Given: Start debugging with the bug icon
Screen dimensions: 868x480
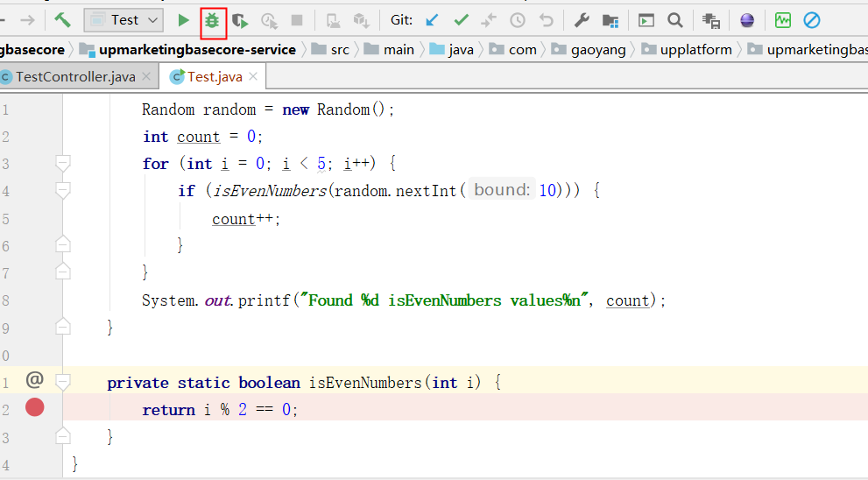Looking at the screenshot, I should (212, 21).
